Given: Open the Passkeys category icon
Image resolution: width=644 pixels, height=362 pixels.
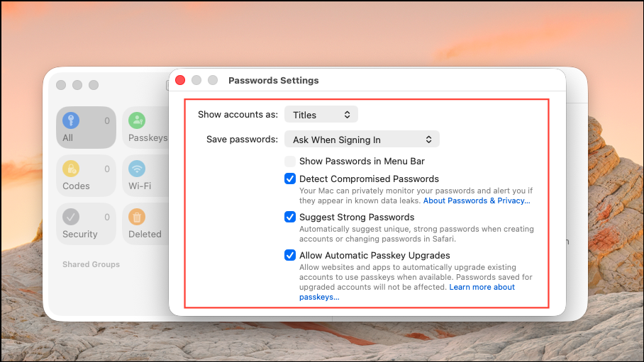Looking at the screenshot, I should (x=137, y=120).
